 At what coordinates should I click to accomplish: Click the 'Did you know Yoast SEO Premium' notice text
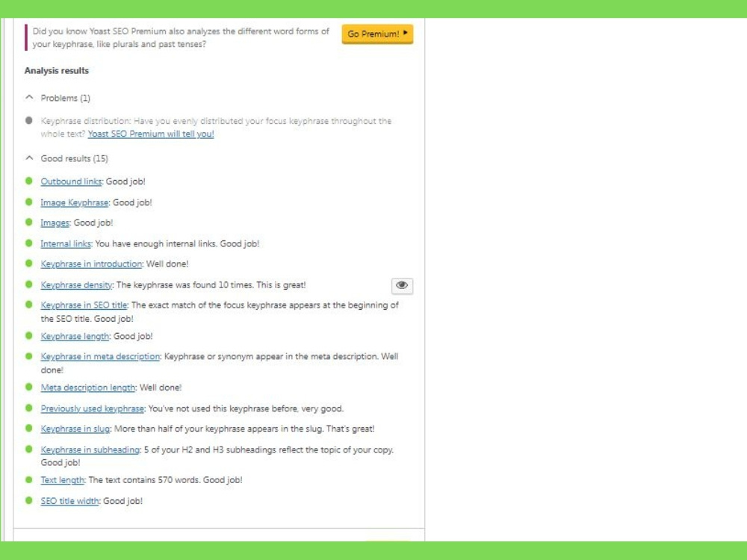tap(181, 37)
